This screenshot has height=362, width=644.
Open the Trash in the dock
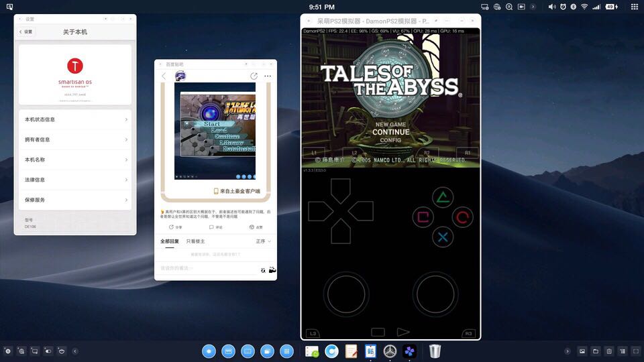[435, 351]
